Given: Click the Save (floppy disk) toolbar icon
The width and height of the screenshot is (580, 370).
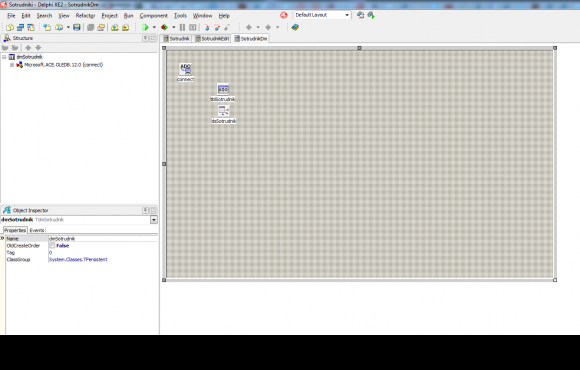Looking at the screenshot, I should 77,27.
